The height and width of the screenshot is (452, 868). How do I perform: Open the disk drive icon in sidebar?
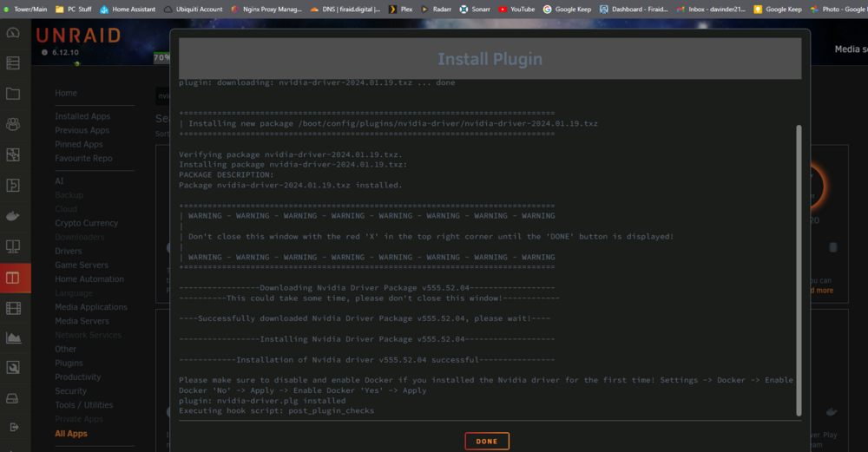[13, 398]
